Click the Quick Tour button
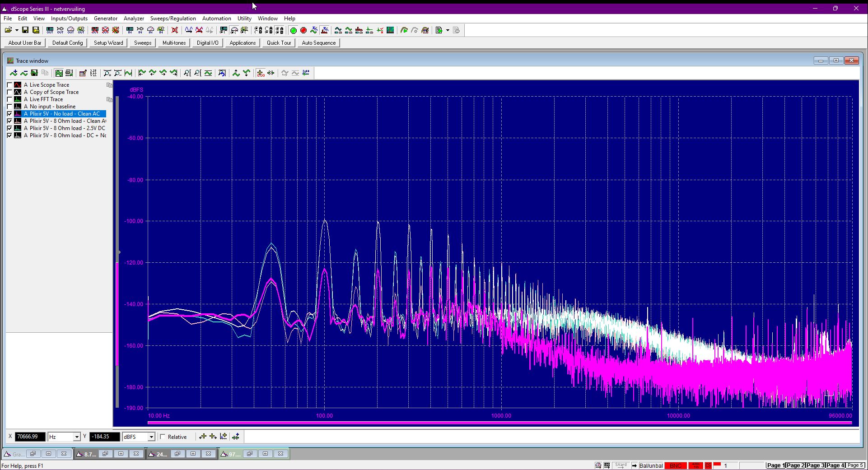868x470 pixels. coord(279,43)
